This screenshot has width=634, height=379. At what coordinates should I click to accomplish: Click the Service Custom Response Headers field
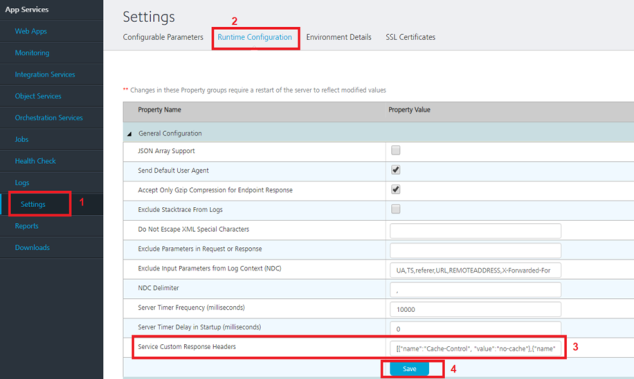point(476,348)
